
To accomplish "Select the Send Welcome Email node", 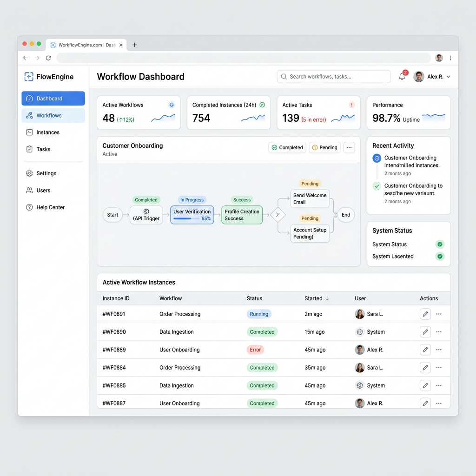I will [x=310, y=199].
